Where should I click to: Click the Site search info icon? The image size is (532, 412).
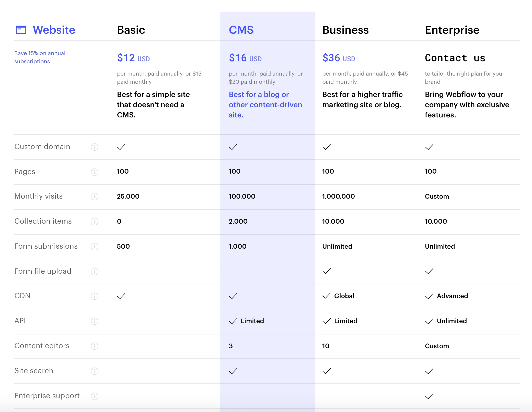95,371
